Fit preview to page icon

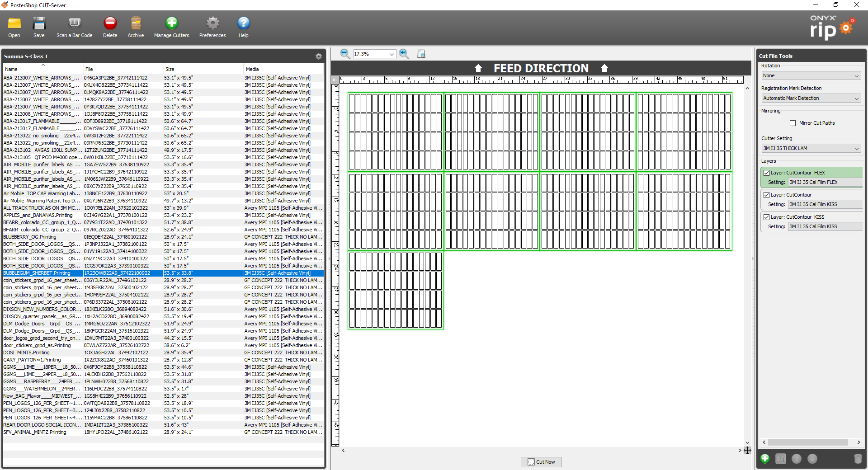point(421,54)
